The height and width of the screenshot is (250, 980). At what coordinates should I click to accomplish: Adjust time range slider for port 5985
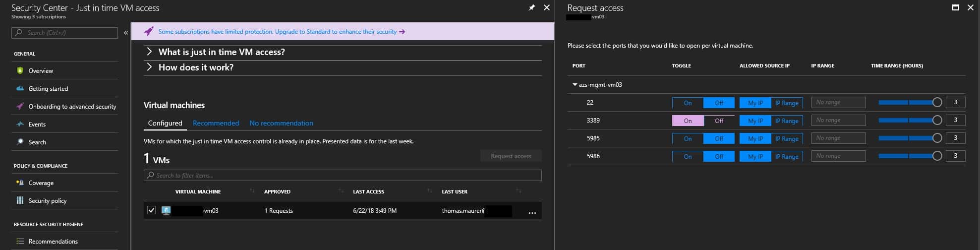click(x=910, y=138)
